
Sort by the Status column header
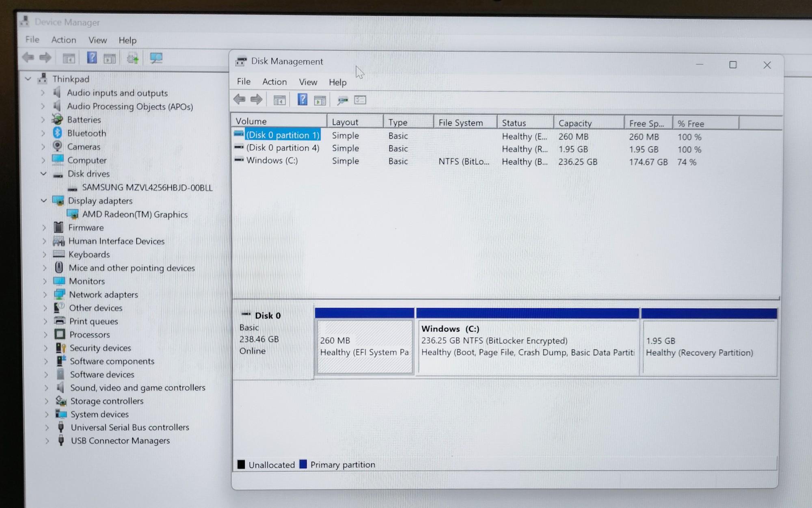tap(525, 123)
